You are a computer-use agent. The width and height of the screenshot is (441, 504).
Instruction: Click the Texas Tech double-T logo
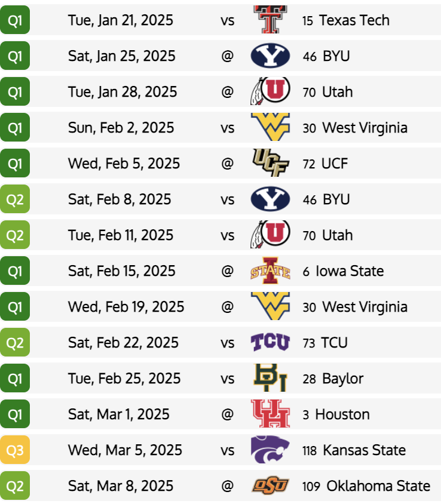point(270,19)
